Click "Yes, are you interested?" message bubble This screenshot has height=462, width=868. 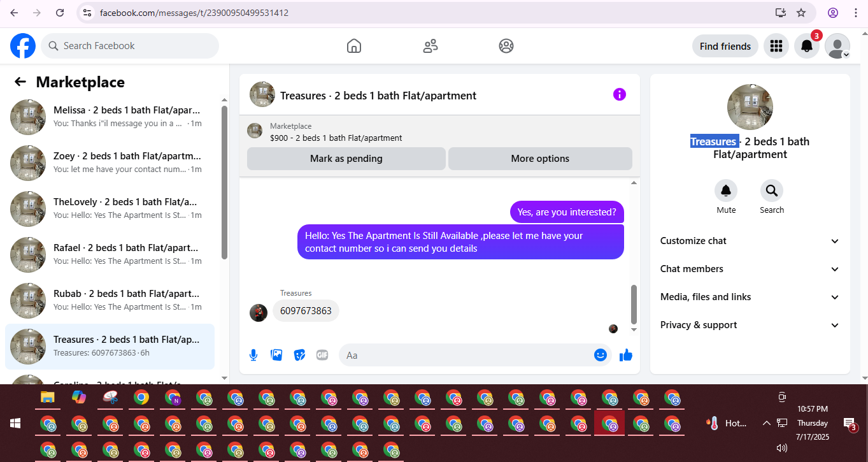click(567, 212)
